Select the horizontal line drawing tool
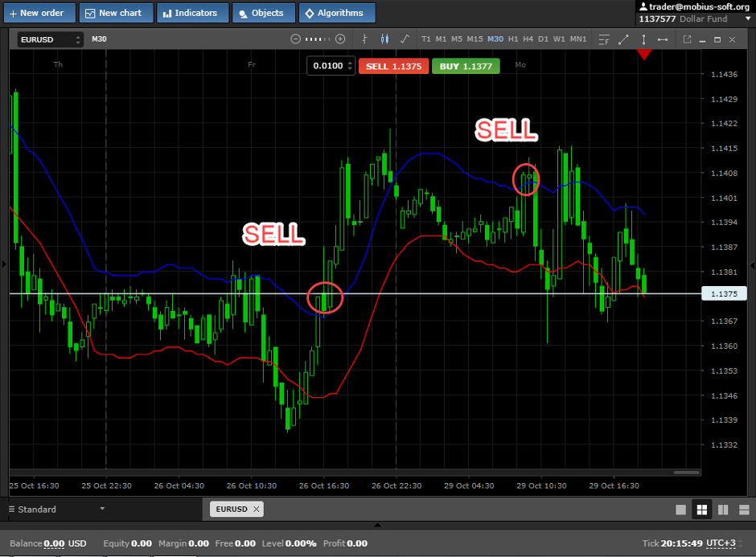Image resolution: width=756 pixels, height=557 pixels. tap(663, 39)
